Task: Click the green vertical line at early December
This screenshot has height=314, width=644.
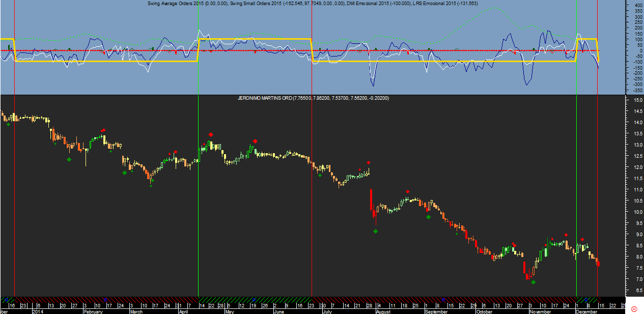Action: tap(576, 153)
